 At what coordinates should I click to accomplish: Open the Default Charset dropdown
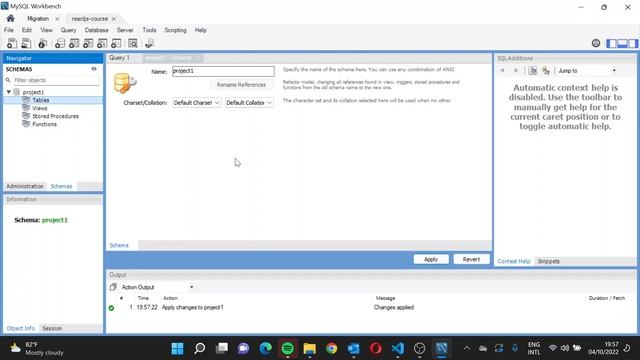[196, 102]
